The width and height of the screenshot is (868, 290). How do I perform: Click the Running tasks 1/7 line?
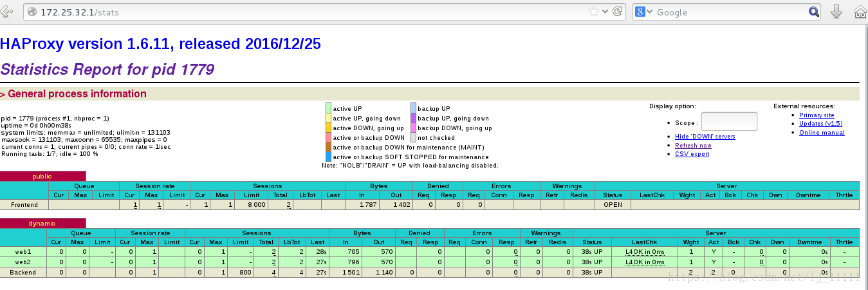click(x=50, y=154)
